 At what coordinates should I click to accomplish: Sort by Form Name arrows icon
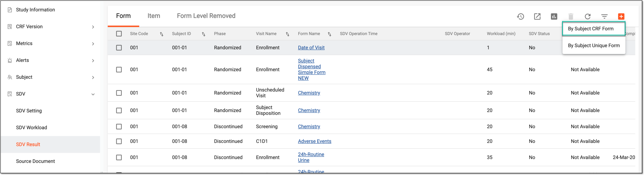coord(329,34)
